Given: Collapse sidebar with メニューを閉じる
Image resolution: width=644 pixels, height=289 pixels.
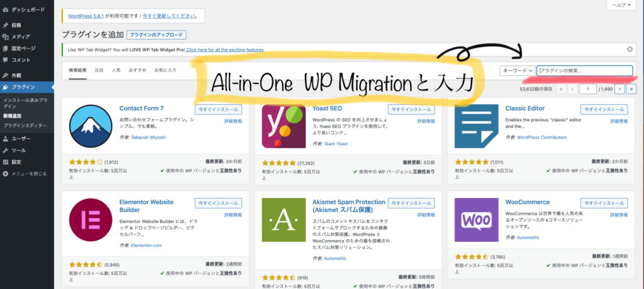Looking at the screenshot, I should [25, 173].
